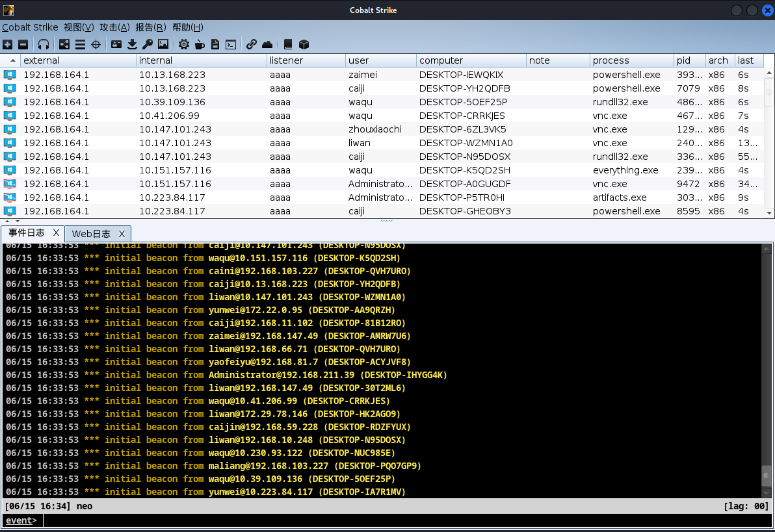Click the disconnect minus icon
This screenshot has width=775, height=532.
click(23, 44)
